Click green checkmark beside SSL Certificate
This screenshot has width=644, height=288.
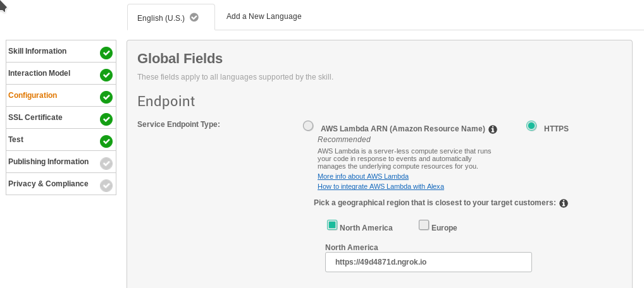pyautogui.click(x=106, y=119)
